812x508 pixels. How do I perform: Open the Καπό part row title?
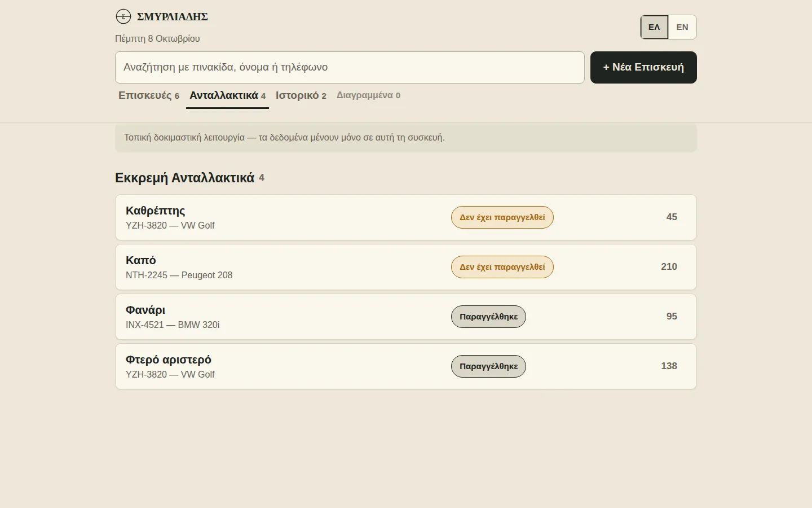pos(141,260)
